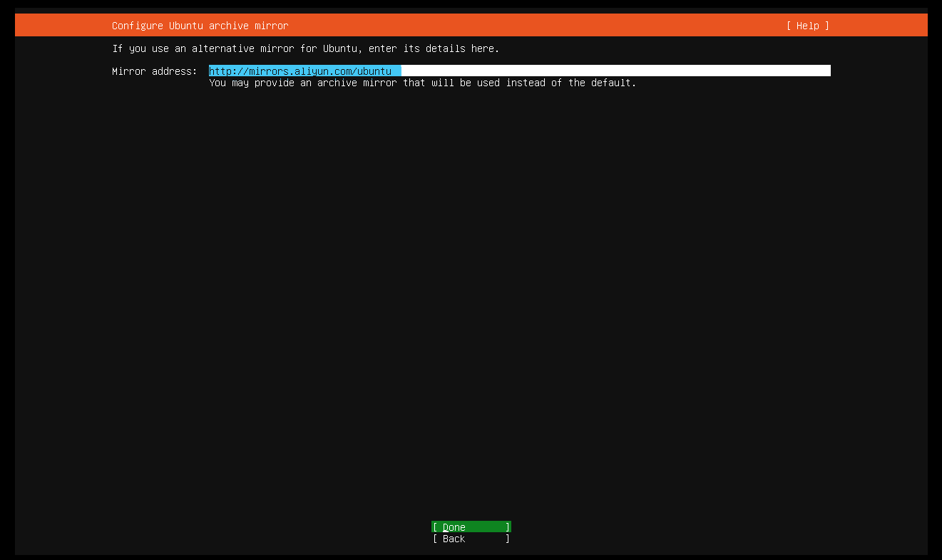Select Done at the bottom of screen
Image resolution: width=942 pixels, height=560 pixels.
[x=471, y=527]
